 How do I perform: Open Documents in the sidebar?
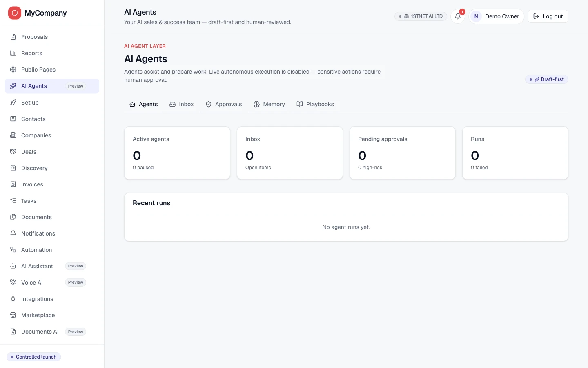coord(52,217)
